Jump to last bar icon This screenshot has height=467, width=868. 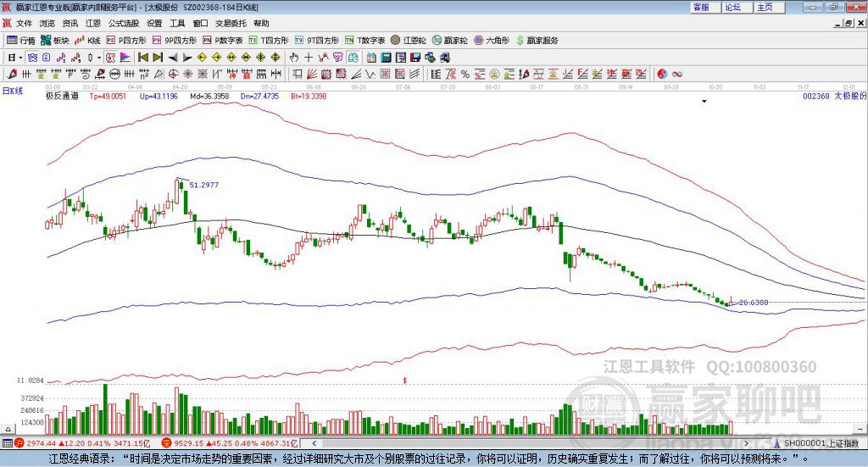coord(158,58)
